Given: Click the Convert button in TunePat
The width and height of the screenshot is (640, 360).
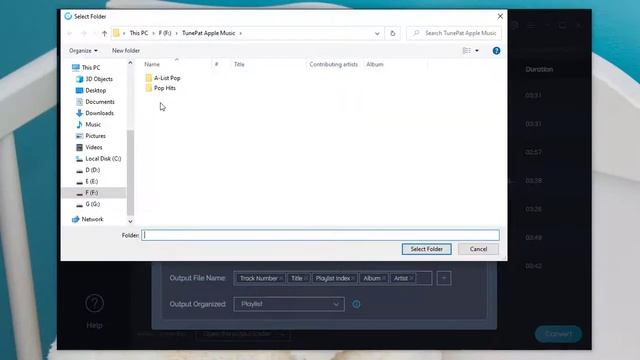Looking at the screenshot, I should click(x=558, y=334).
